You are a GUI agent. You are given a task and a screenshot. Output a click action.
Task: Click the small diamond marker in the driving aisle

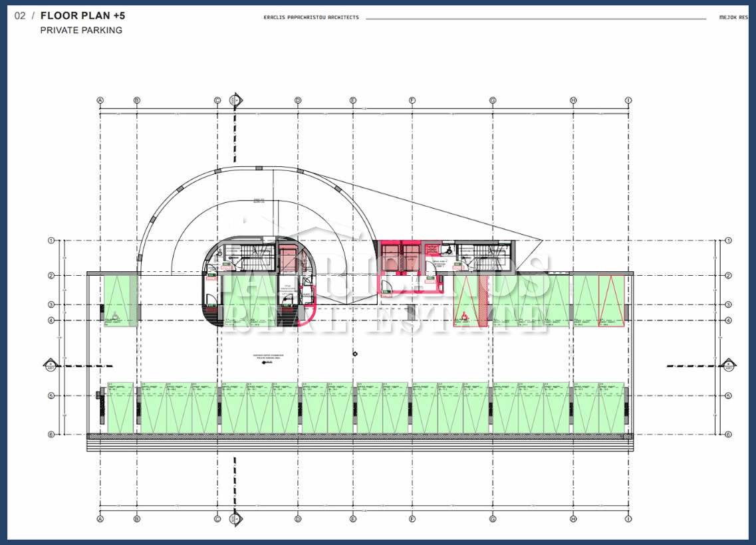point(356,354)
